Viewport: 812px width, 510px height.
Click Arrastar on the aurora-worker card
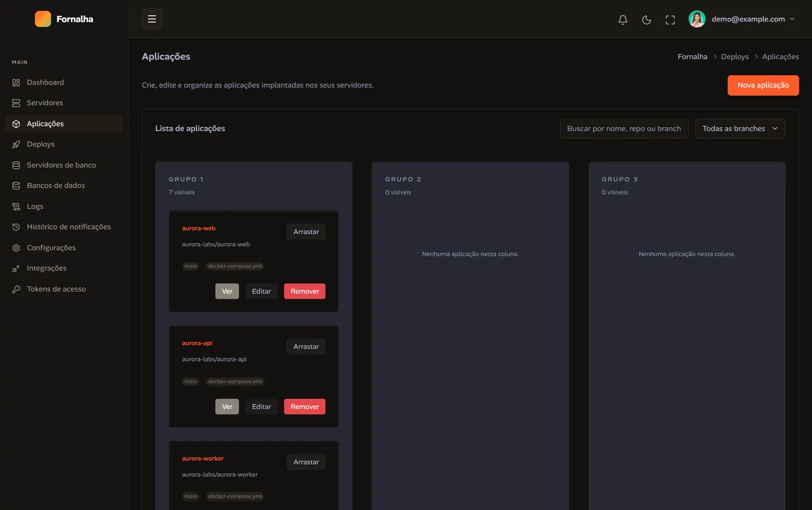[306, 462]
